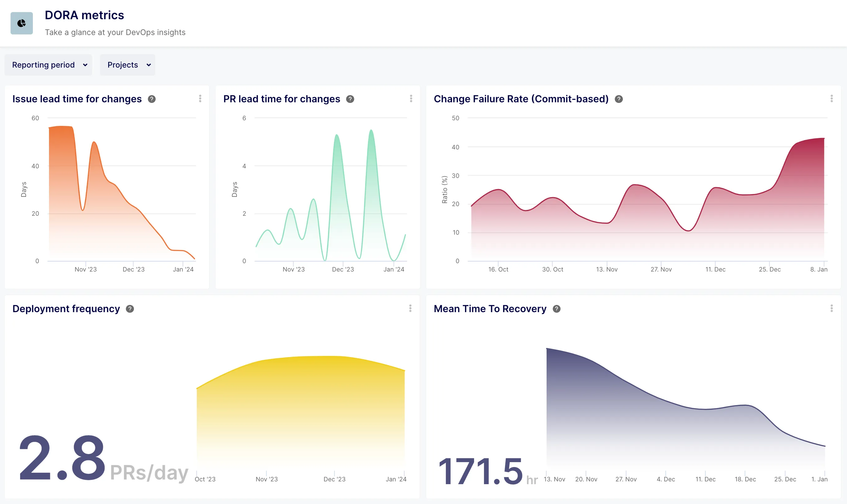Click the pie chart dashboard logo
847x504 pixels.
pyautogui.click(x=21, y=23)
